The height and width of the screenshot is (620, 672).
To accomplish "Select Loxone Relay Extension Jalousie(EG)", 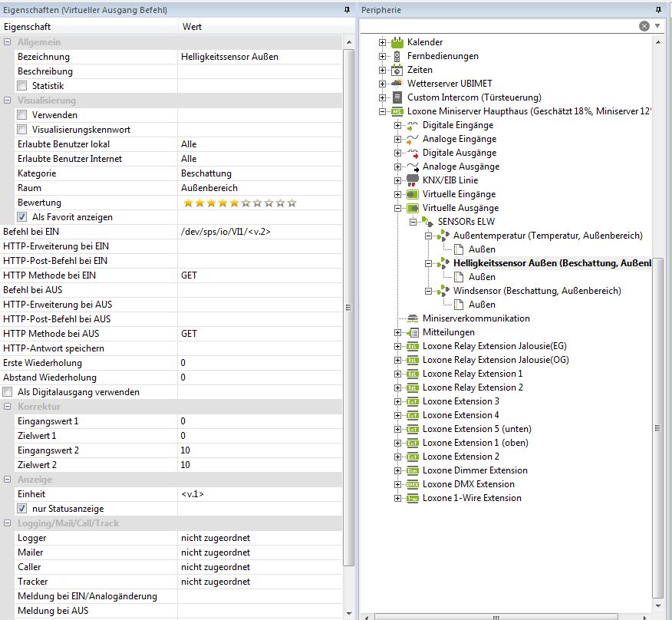I will (x=494, y=346).
